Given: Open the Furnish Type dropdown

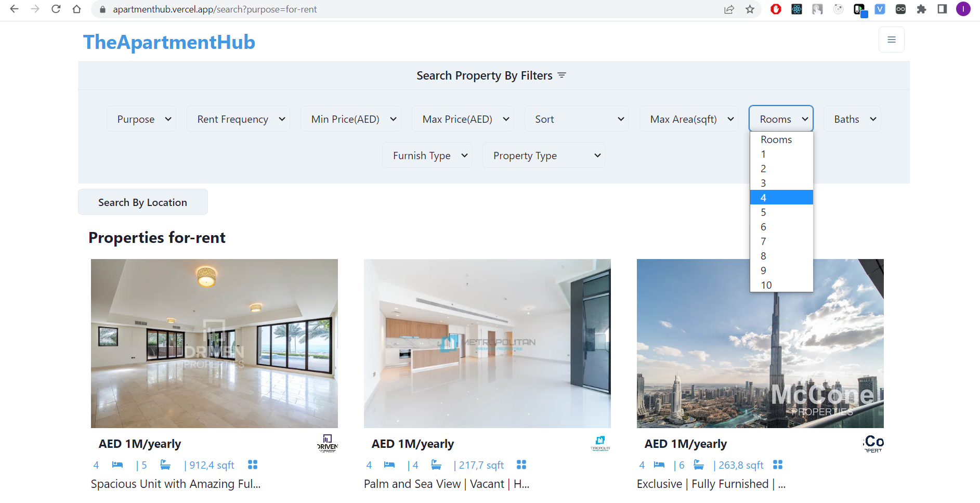Looking at the screenshot, I should click(x=427, y=155).
